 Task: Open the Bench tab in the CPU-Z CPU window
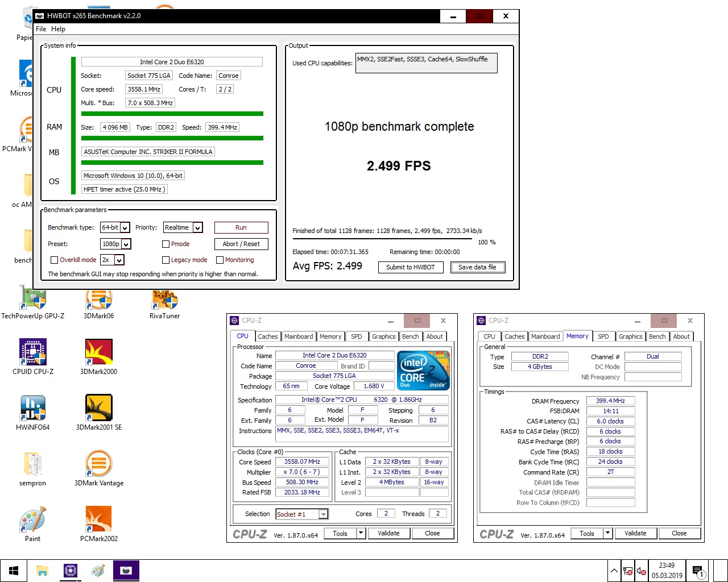[x=410, y=336]
